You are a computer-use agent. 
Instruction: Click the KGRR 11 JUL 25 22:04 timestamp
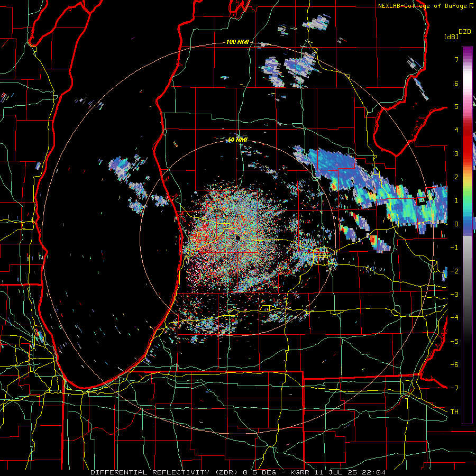pyautogui.click(x=338, y=472)
